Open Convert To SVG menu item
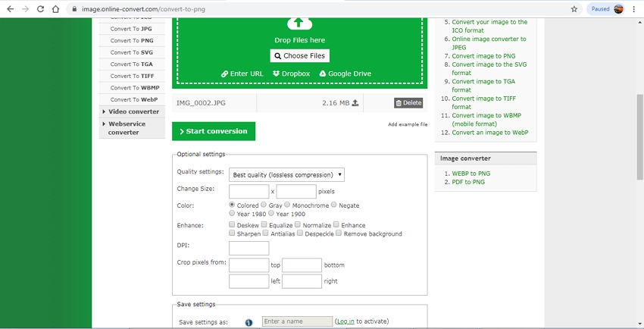Viewport: 644px width, 329px height. click(x=133, y=52)
